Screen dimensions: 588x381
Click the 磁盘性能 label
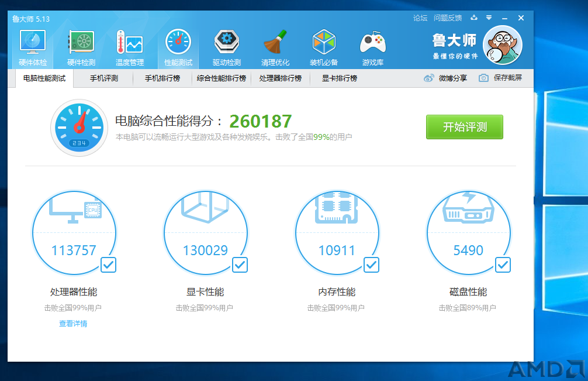[x=468, y=291]
